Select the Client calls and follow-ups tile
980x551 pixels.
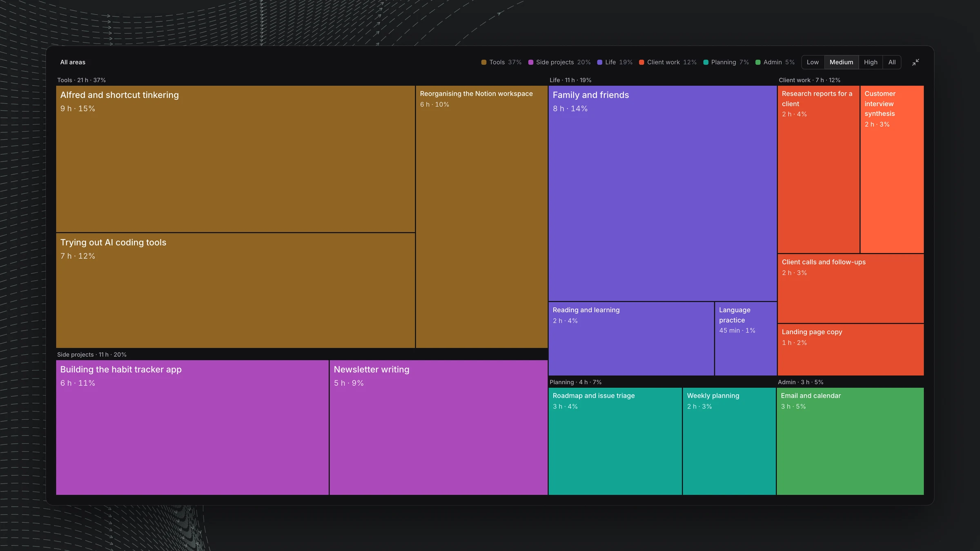[851, 289]
